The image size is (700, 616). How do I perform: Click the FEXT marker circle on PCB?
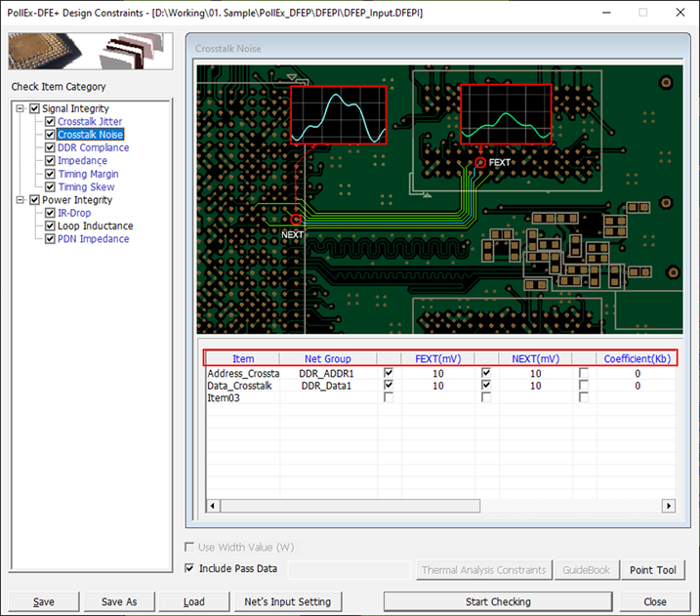(480, 162)
